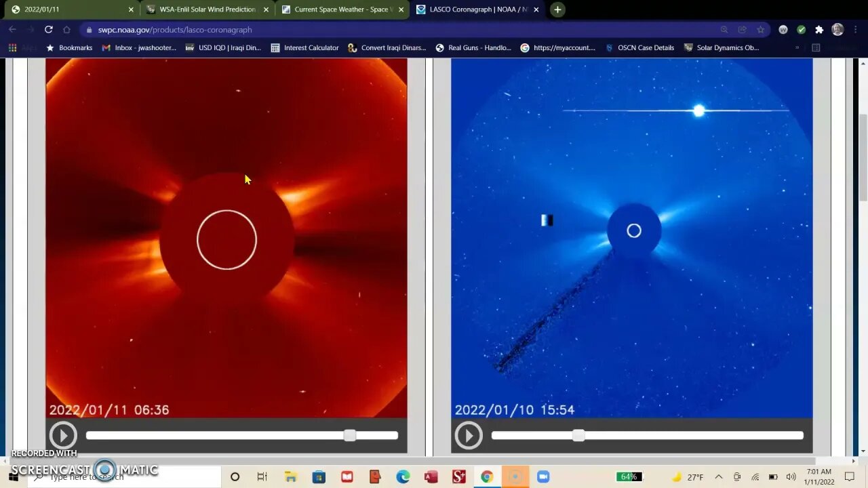Click the blue coronagraph timeline slider handle
This screenshot has height=488, width=868.
click(x=578, y=436)
